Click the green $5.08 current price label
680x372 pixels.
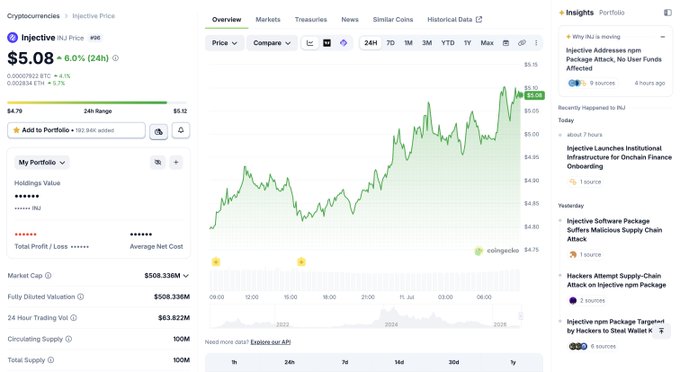[534, 95]
